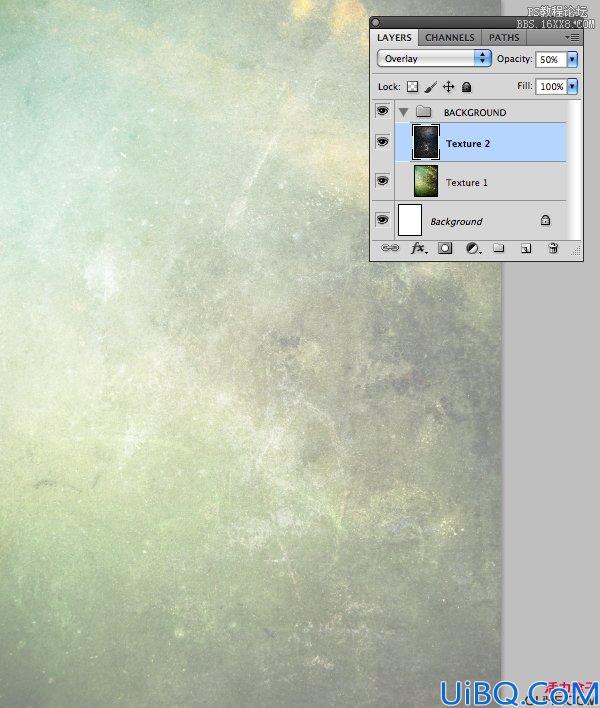
Task: Click the panel resize grip corner
Action: (576, 251)
